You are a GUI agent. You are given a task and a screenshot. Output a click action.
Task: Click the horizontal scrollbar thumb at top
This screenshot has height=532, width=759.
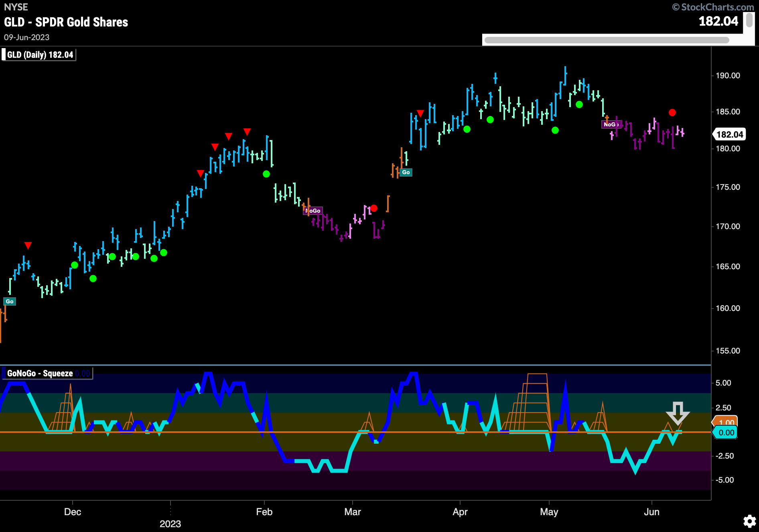(607, 40)
